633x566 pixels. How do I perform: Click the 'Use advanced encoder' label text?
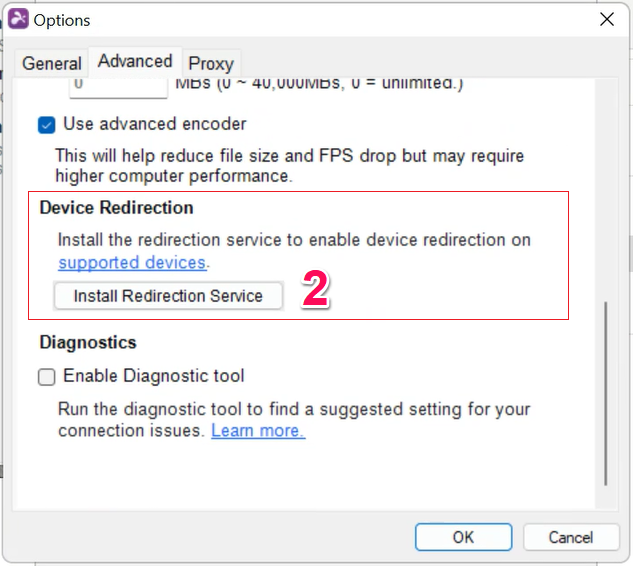pos(155,124)
